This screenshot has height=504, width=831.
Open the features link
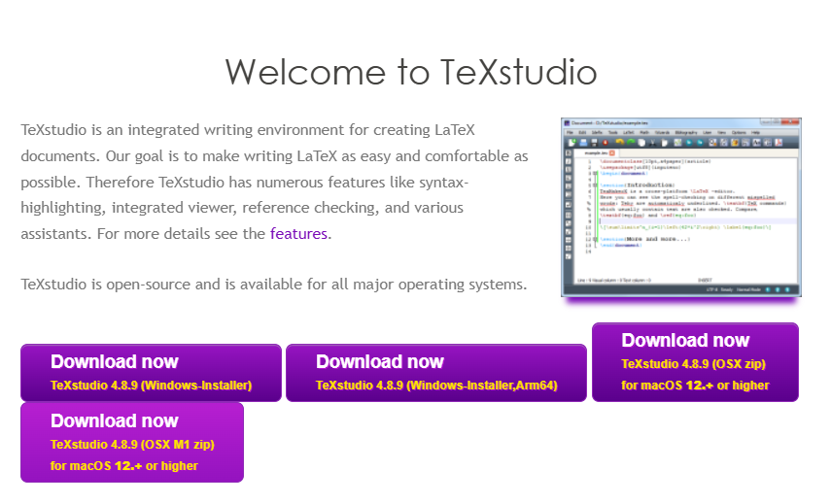(x=298, y=233)
